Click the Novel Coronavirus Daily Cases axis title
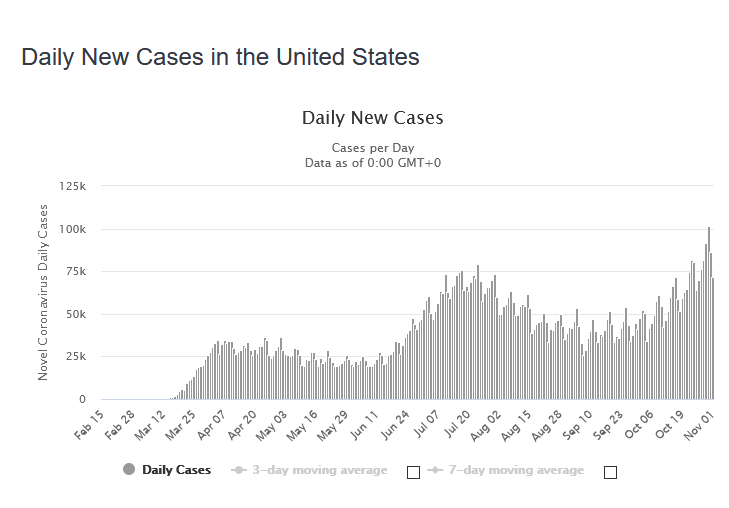Screen dimensions: 729x508 [x=43, y=292]
